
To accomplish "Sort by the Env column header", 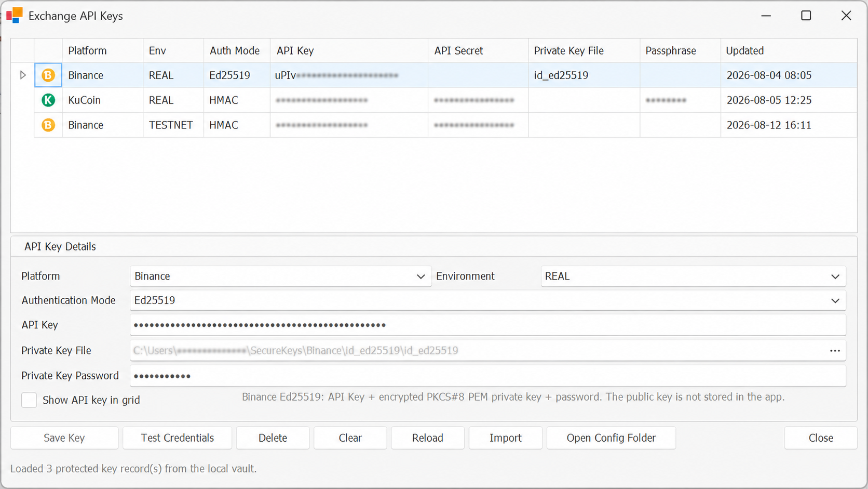I will pos(173,51).
